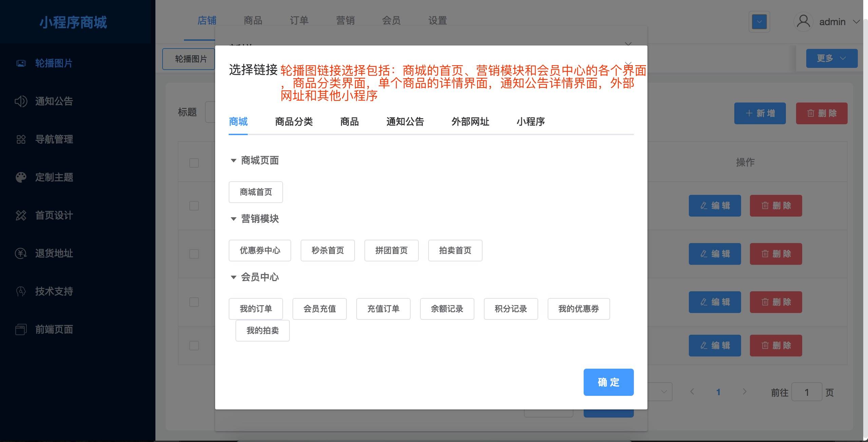Click the admin user avatar icon
The width and height of the screenshot is (868, 442).
click(x=803, y=21)
